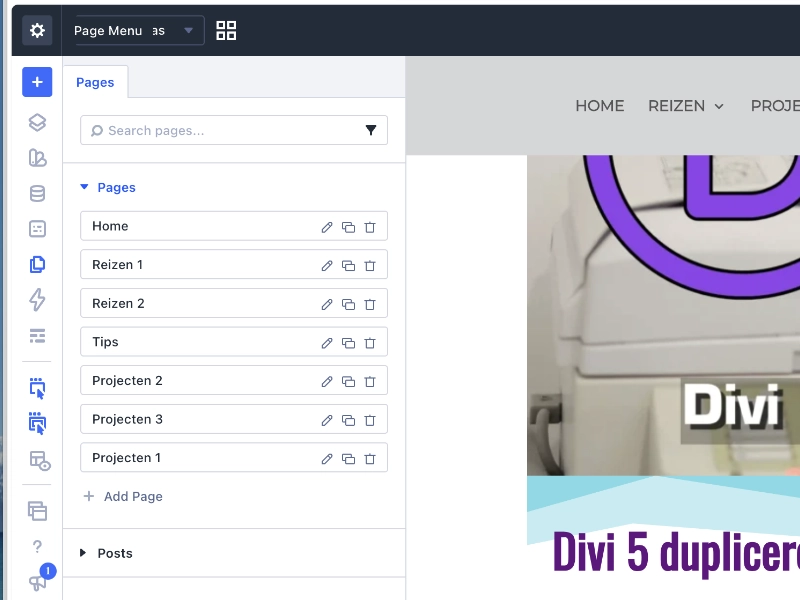Select the Pages sidebar icon
800x600 pixels.
37,264
